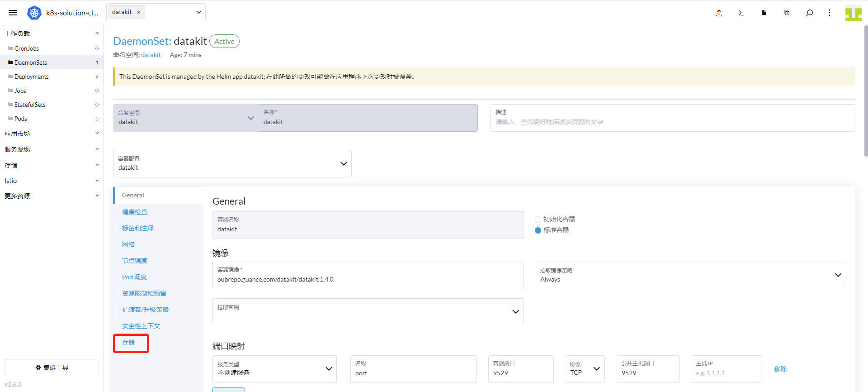Image resolution: width=868 pixels, height=392 pixels.
Task: Open the 命名空间 datakit dropdown
Action: (x=185, y=118)
